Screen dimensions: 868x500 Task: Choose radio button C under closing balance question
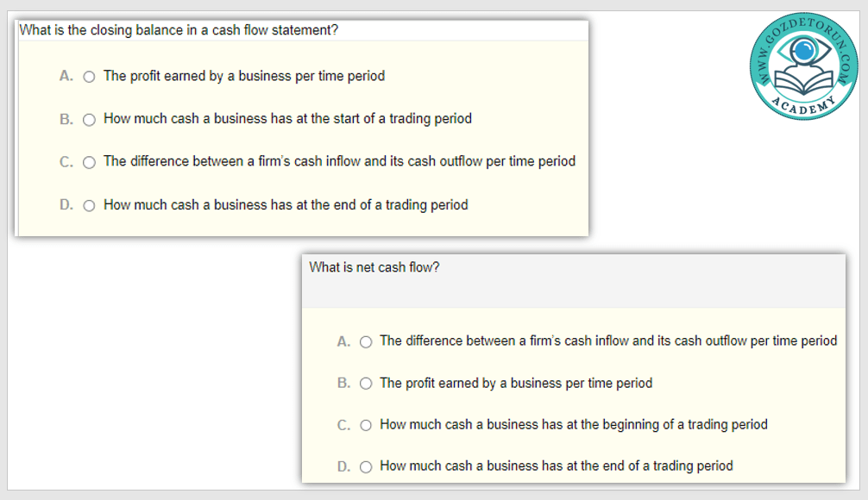point(89,162)
